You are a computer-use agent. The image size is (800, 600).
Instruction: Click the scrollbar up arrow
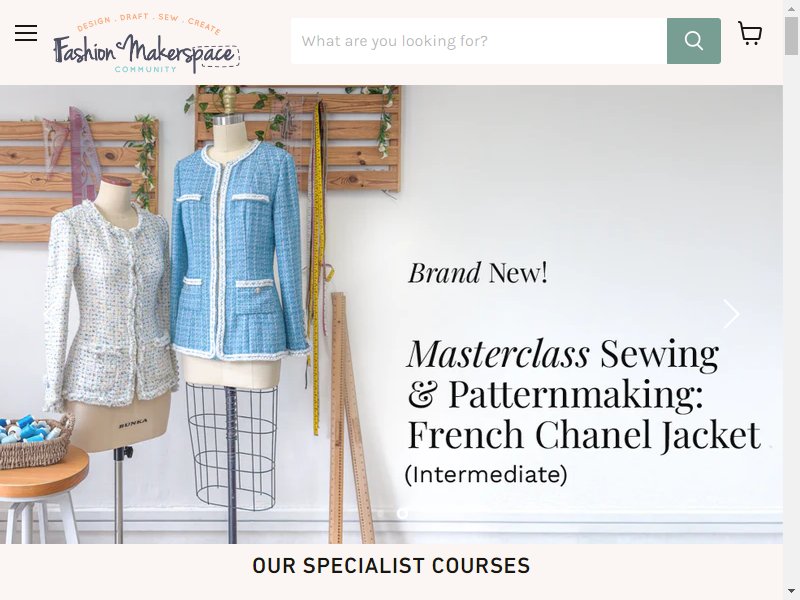click(791, 8)
